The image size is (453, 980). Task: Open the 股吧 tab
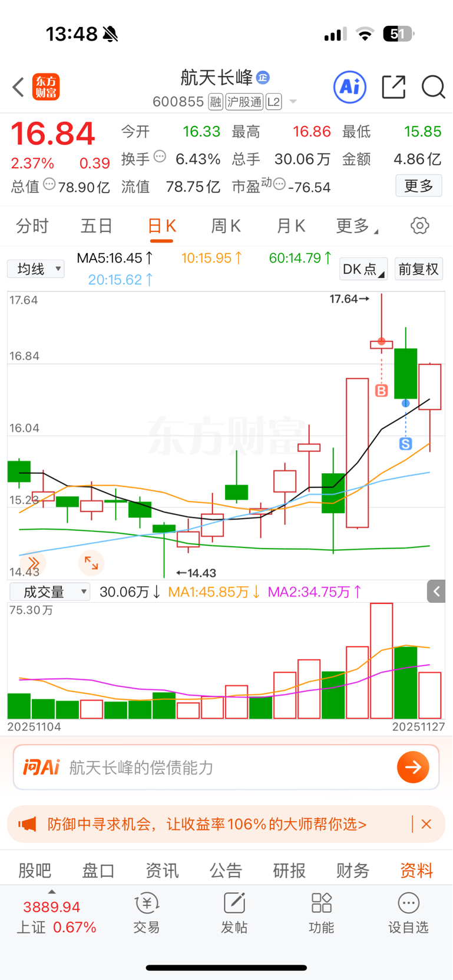click(x=35, y=871)
